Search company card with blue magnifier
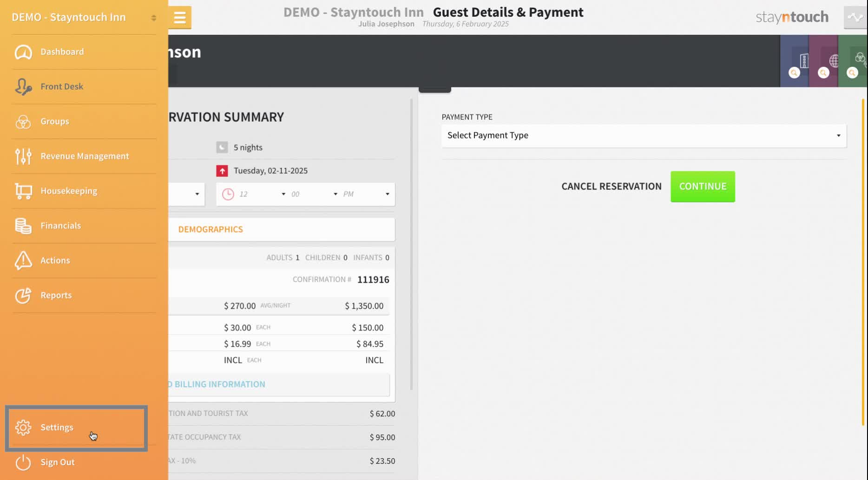The width and height of the screenshot is (868, 480). pos(794,73)
